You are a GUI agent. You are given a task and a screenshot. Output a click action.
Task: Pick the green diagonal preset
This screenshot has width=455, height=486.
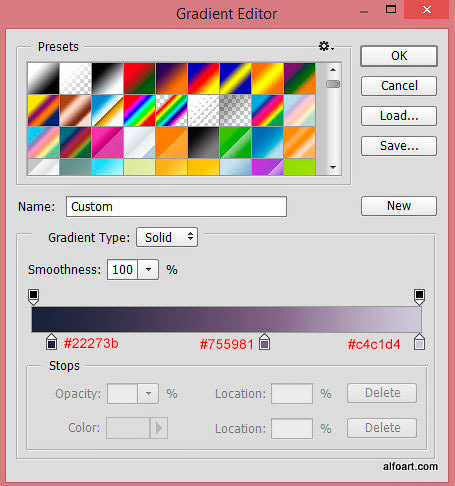(x=235, y=142)
